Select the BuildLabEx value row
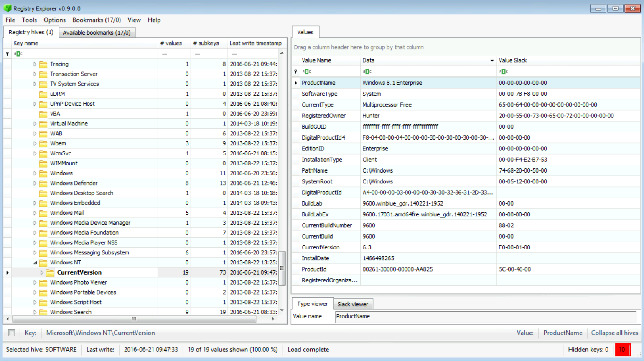The image size is (644, 361). pos(466,214)
